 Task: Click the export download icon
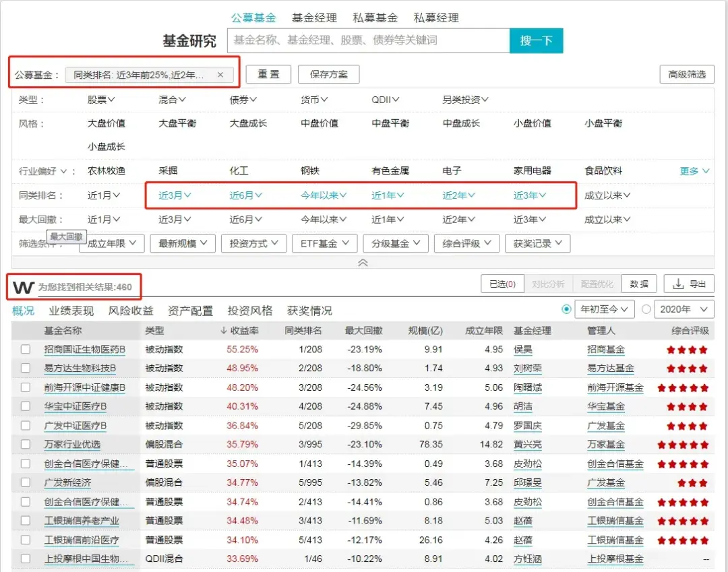coord(678,284)
